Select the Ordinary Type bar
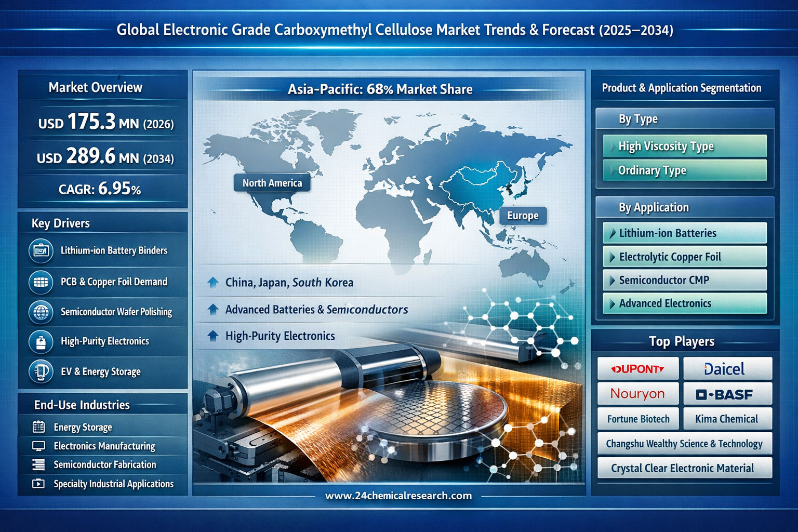The height and width of the screenshot is (532, 798). click(684, 170)
